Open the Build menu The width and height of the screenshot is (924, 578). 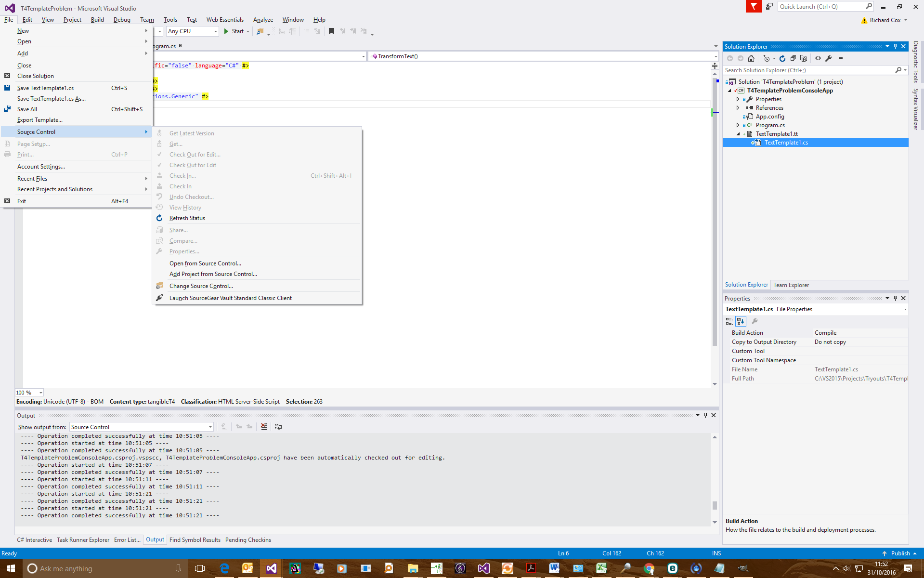pyautogui.click(x=97, y=20)
